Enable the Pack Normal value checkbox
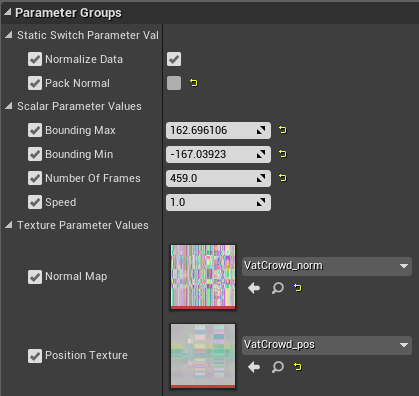This screenshot has height=396, width=419. coord(174,83)
